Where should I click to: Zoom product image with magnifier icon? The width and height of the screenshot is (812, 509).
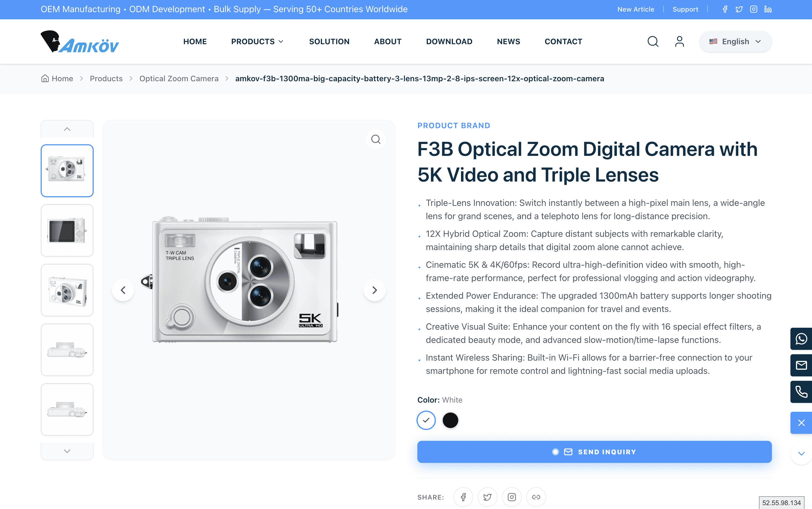376,139
